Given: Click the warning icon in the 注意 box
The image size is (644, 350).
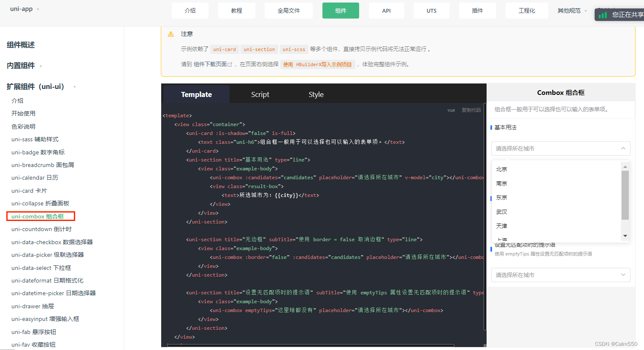Looking at the screenshot, I should point(170,34).
